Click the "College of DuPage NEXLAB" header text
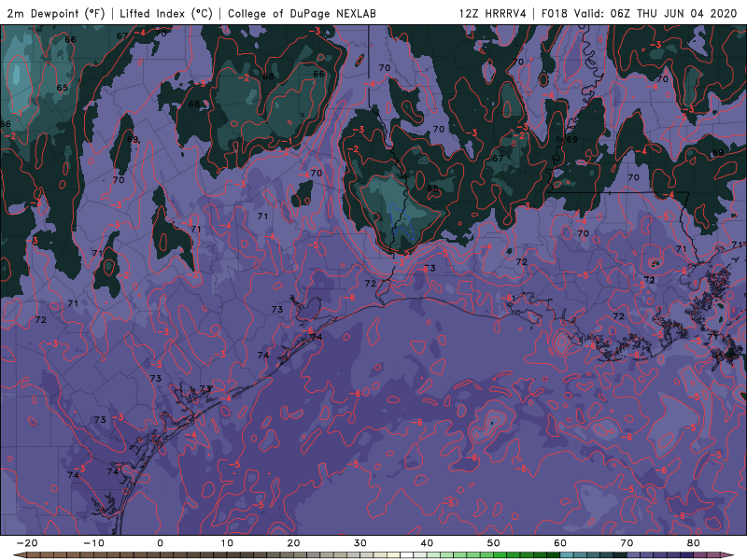This screenshot has width=747, height=560. click(x=302, y=13)
